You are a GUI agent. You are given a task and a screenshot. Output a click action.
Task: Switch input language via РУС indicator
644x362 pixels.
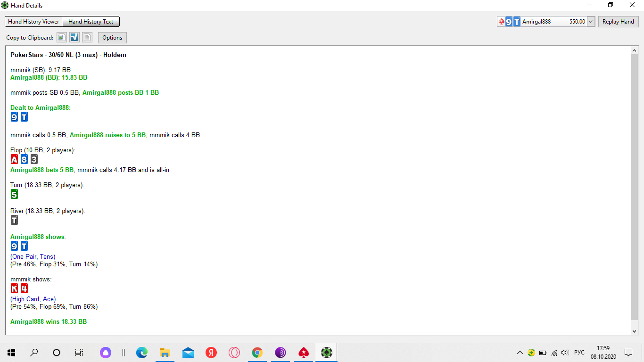coord(579,353)
